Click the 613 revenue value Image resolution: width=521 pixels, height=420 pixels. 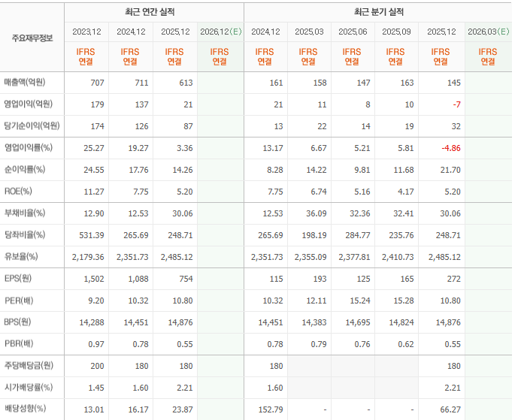coord(186,83)
